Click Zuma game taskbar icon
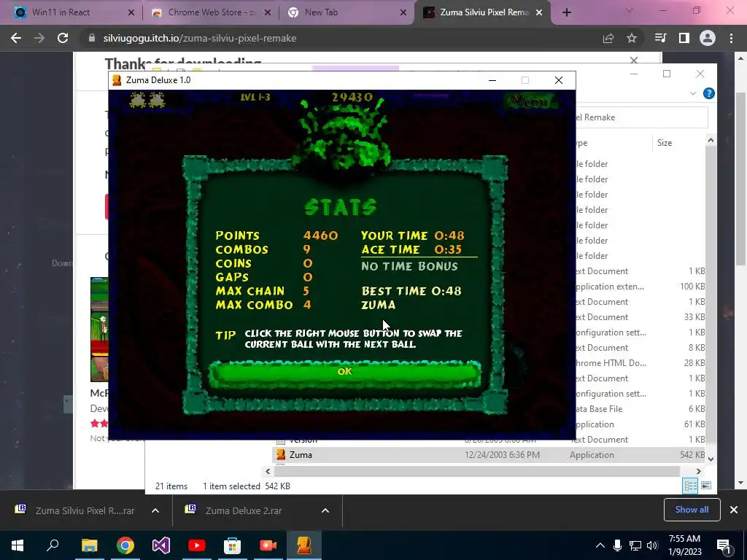 coord(304,545)
